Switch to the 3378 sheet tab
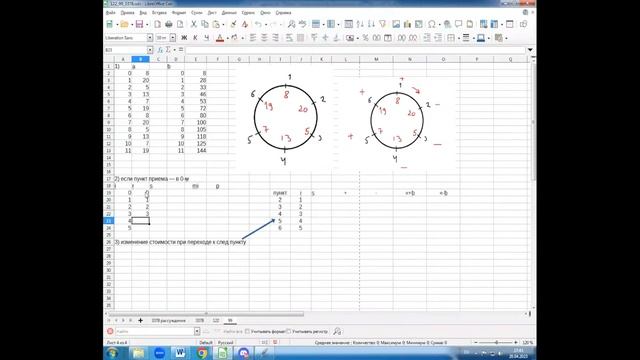 tap(200, 320)
